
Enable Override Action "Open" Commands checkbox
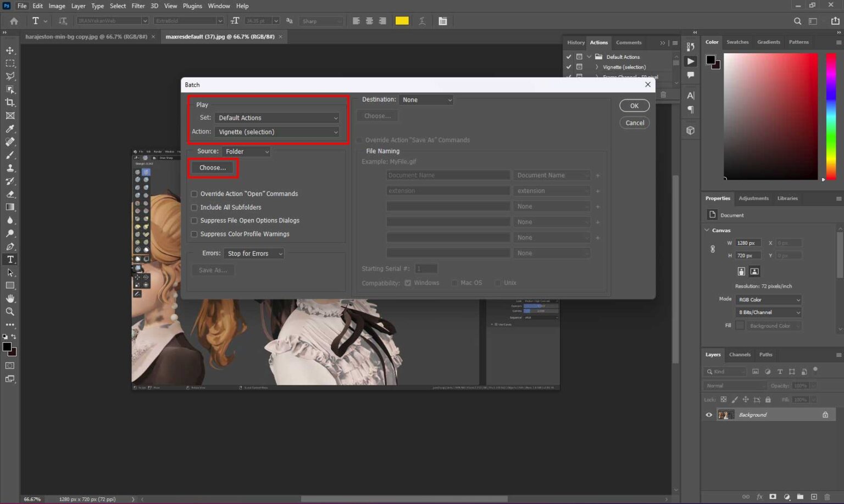[194, 194]
